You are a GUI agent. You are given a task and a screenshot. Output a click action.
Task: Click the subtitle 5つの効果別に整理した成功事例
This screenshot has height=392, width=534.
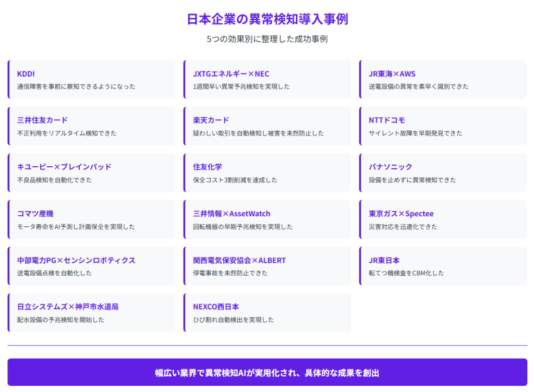point(267,39)
